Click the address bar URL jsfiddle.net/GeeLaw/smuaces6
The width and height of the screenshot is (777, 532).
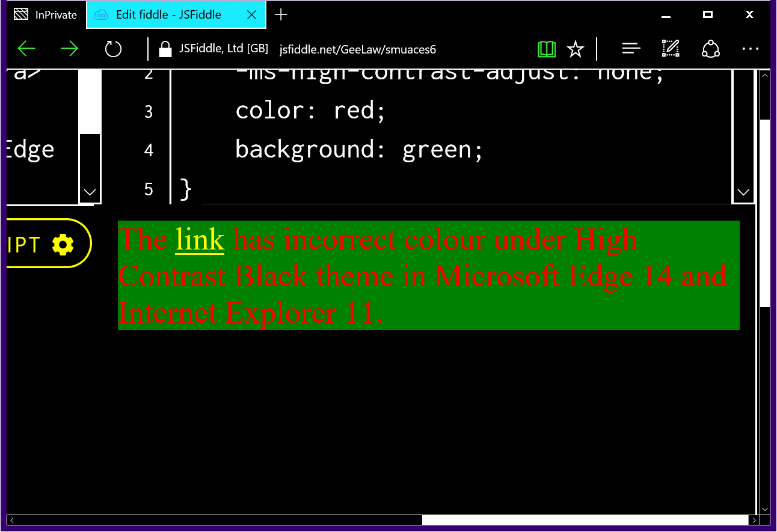pos(357,49)
